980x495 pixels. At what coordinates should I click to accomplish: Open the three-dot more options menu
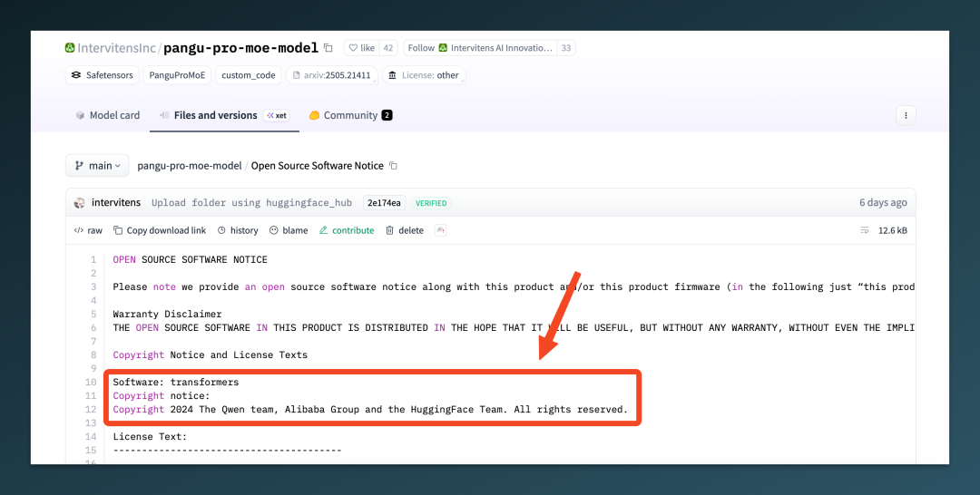pyautogui.click(x=906, y=115)
